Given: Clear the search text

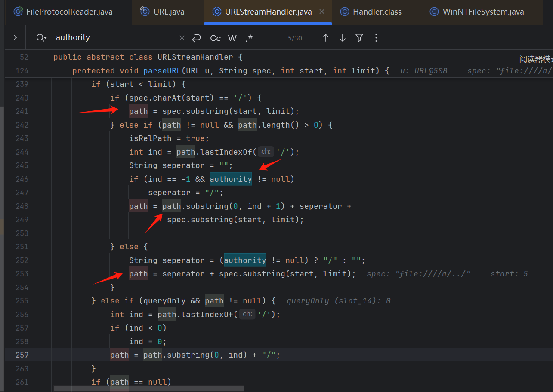Looking at the screenshot, I should [182, 38].
